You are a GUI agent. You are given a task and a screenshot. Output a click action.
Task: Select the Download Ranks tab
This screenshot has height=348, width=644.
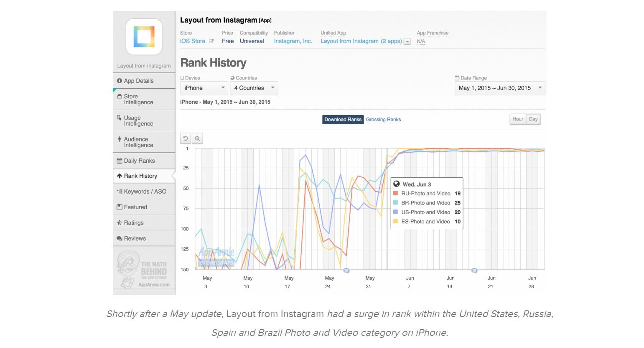(343, 120)
